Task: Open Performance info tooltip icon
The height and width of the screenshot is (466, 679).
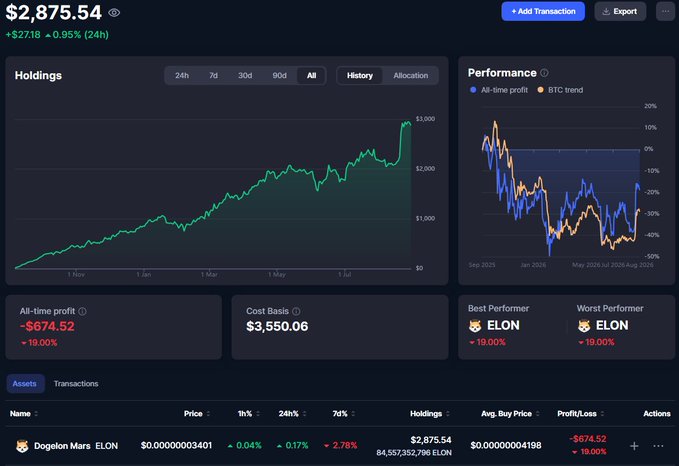Action: pyautogui.click(x=544, y=73)
